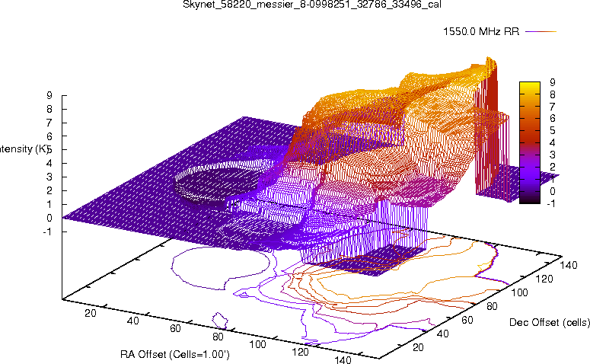Click color bar tick label 5

coord(552,131)
